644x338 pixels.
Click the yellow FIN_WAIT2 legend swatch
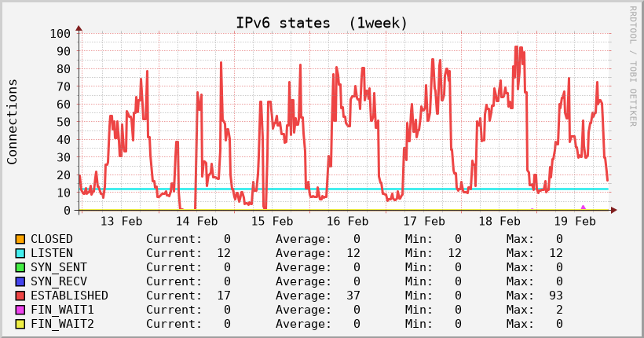coord(20,324)
